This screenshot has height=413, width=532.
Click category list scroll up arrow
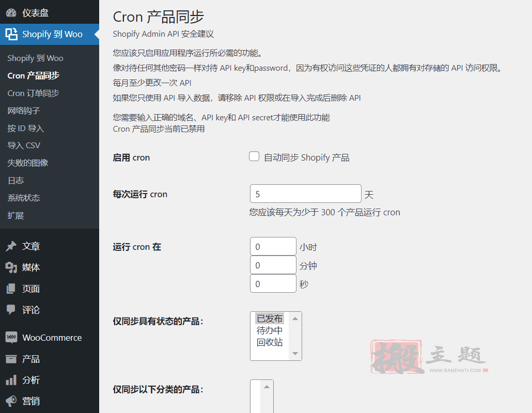267,387
